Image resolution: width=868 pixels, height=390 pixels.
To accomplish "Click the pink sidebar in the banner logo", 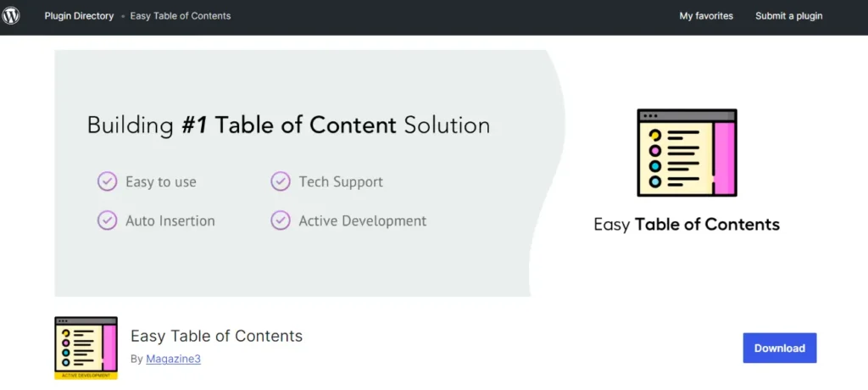I will (724, 158).
